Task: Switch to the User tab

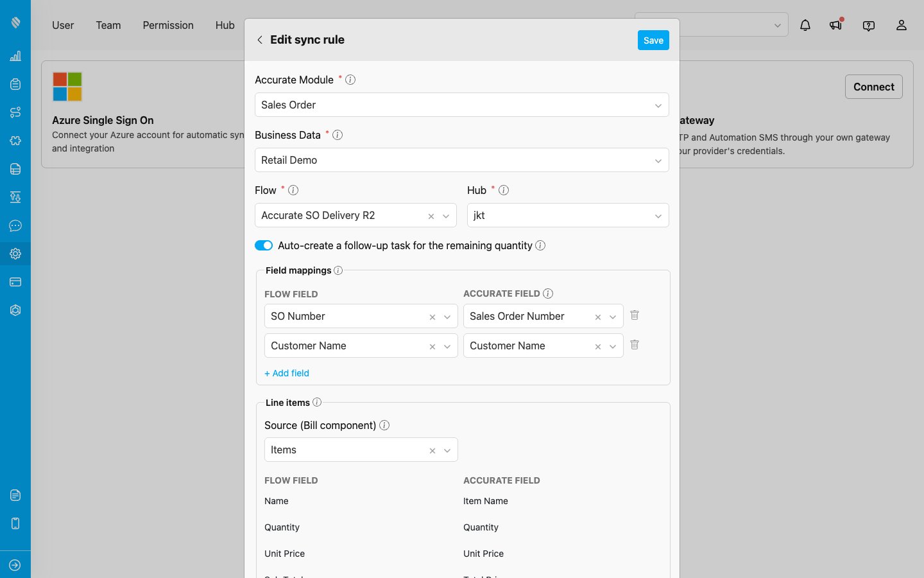Action: click(63, 25)
